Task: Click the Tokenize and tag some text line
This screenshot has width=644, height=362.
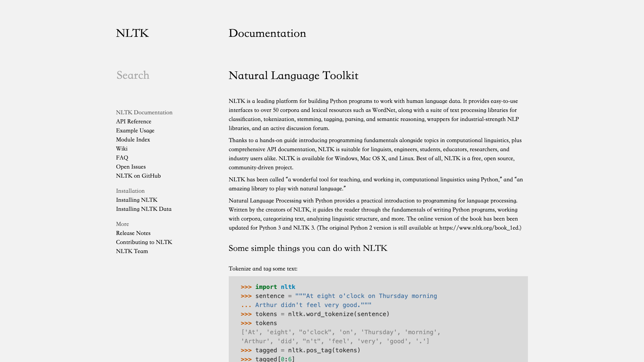Action: tap(263, 268)
